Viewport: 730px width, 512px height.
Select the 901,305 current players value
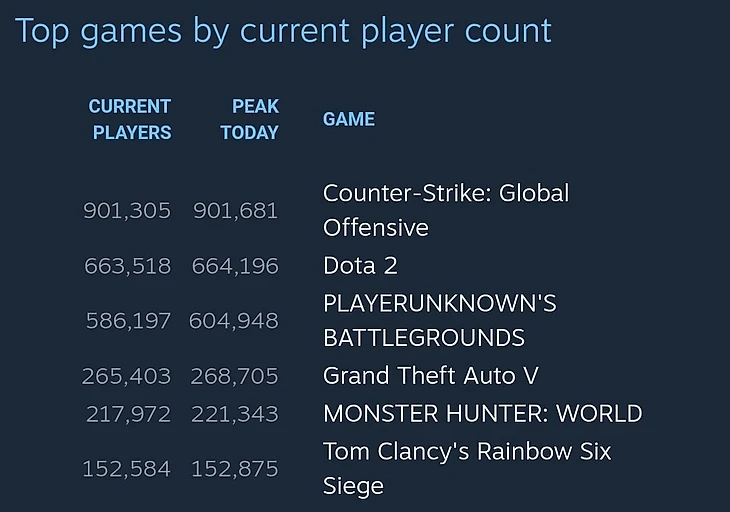[127, 210]
